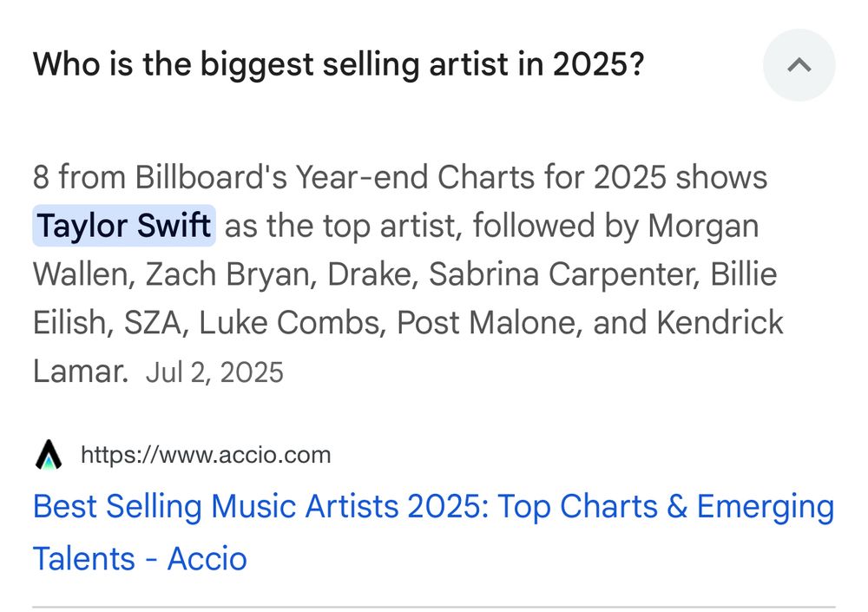This screenshot has width=868, height=612.
Task: Collapse the answer with the chevron button
Action: [799, 65]
